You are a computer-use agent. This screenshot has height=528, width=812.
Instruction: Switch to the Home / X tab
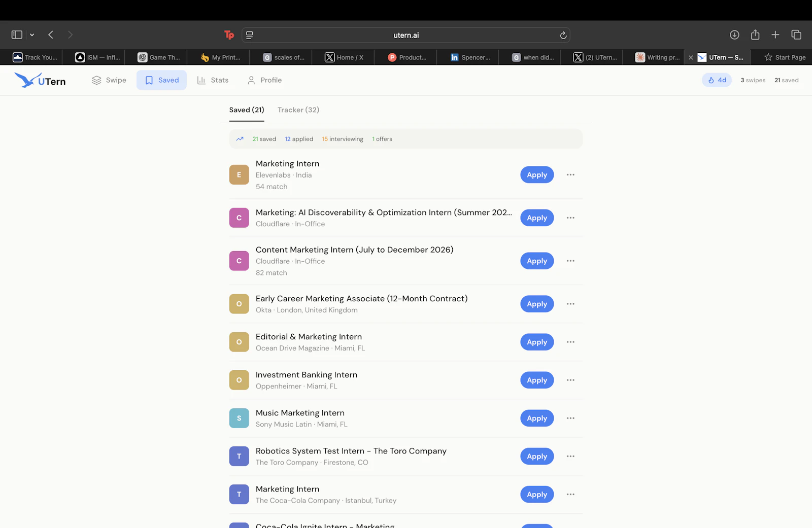tap(343, 57)
